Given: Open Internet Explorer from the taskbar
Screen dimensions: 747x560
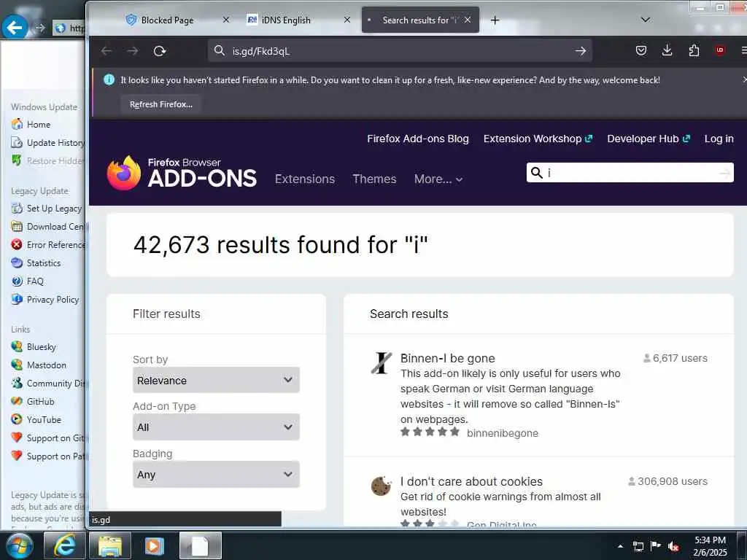Looking at the screenshot, I should click(x=64, y=545).
